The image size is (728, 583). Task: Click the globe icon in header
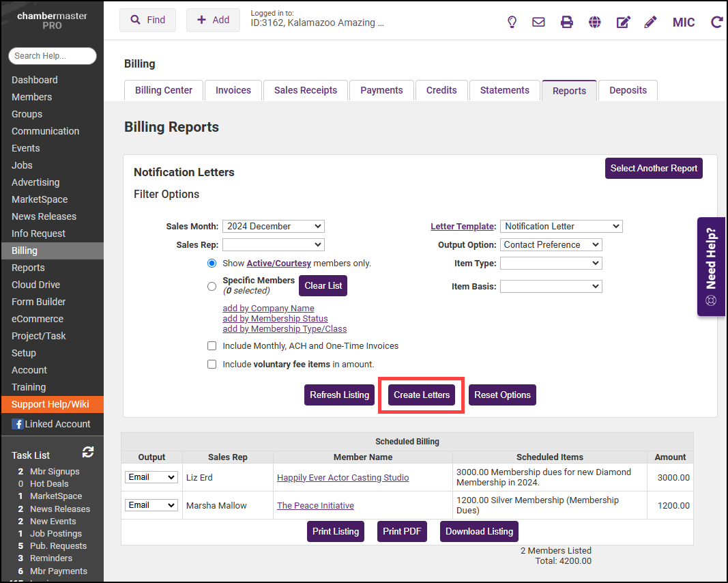(595, 22)
